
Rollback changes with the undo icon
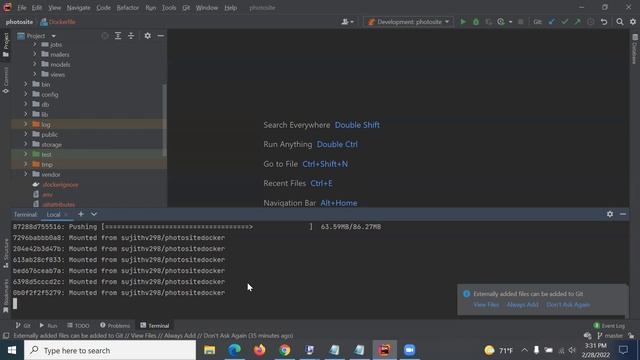[x=604, y=22]
